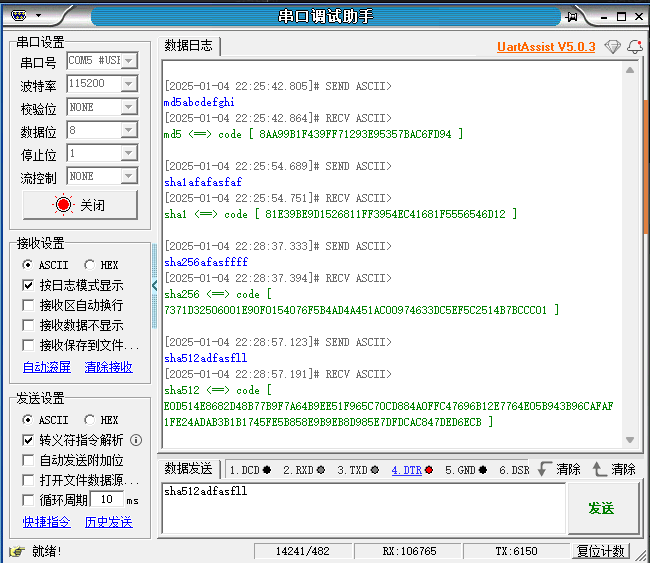Screen dimensions: 650x563
Task: Clear log with up-arrow 清除
Action: (614, 469)
